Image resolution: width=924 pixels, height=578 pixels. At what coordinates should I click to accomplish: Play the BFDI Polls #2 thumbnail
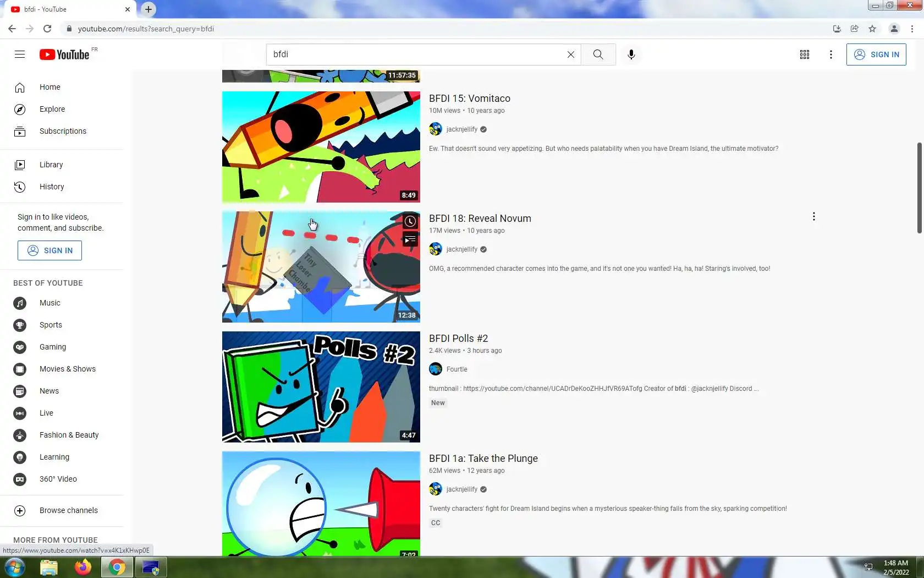321,387
